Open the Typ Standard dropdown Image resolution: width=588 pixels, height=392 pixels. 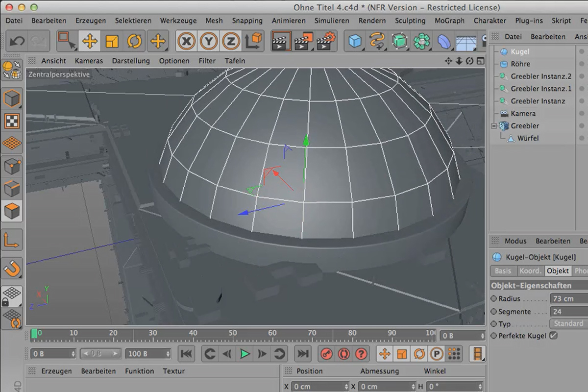[569, 323]
